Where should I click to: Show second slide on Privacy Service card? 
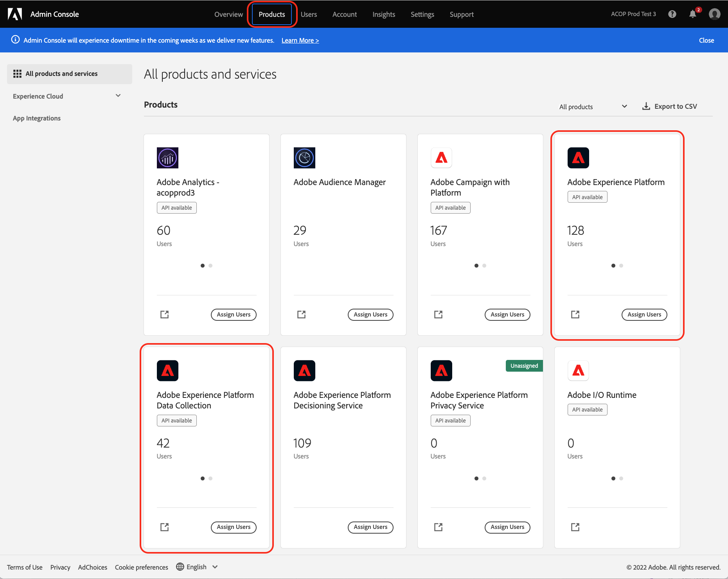coord(484,478)
